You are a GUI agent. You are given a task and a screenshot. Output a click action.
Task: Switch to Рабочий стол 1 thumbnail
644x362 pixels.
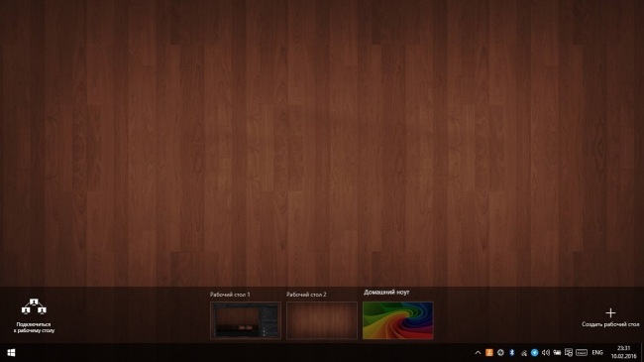point(246,320)
